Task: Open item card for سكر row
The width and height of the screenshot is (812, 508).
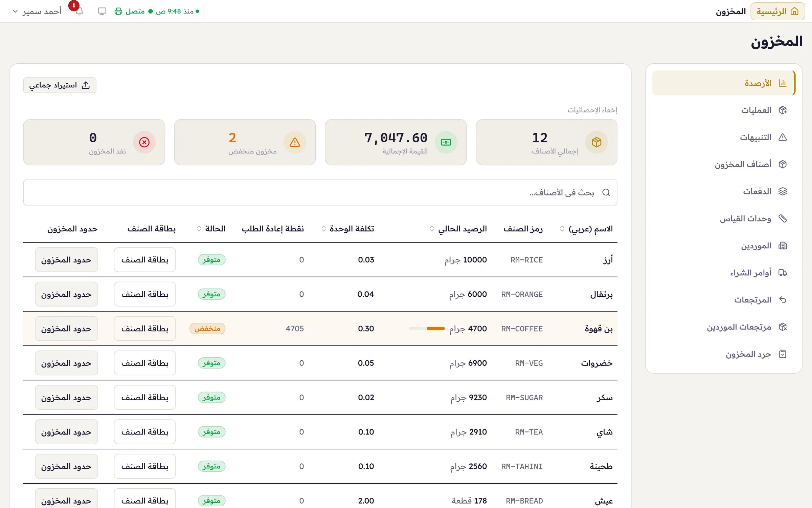Action: (x=145, y=398)
